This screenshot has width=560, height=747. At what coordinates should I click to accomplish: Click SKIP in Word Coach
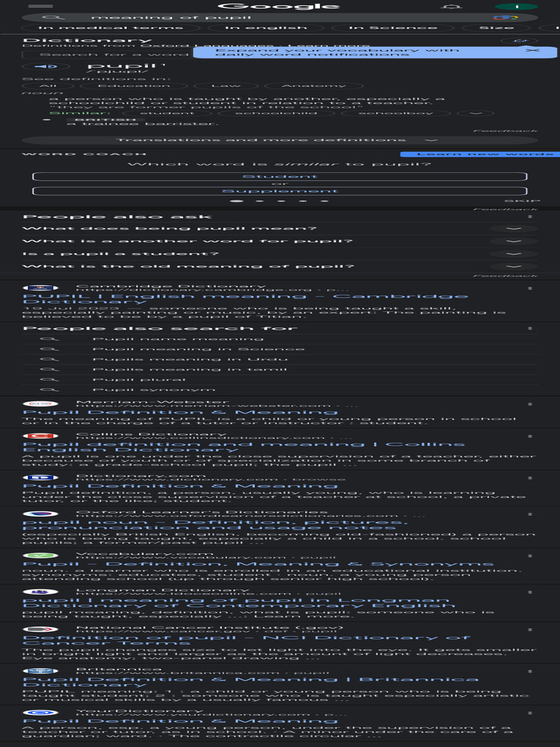(x=522, y=201)
